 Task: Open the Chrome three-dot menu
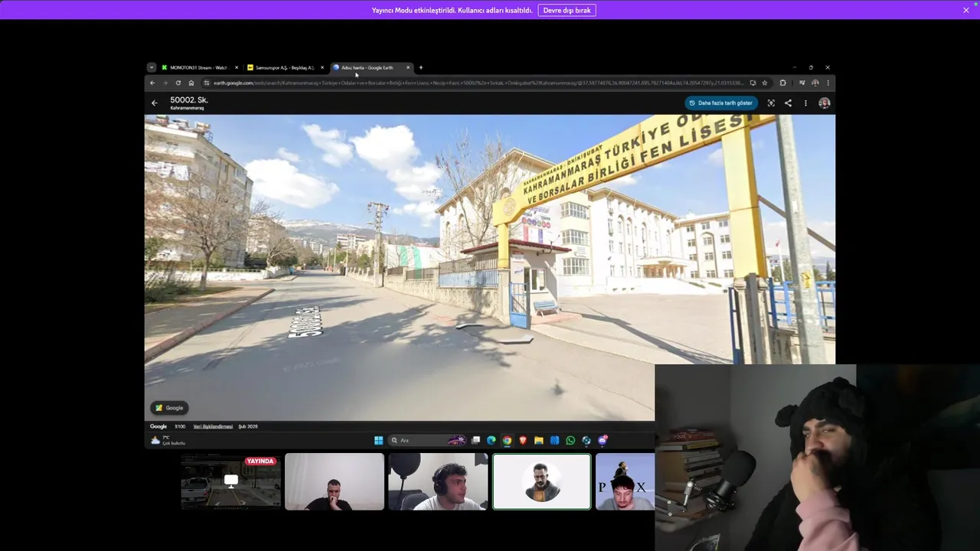tap(828, 83)
